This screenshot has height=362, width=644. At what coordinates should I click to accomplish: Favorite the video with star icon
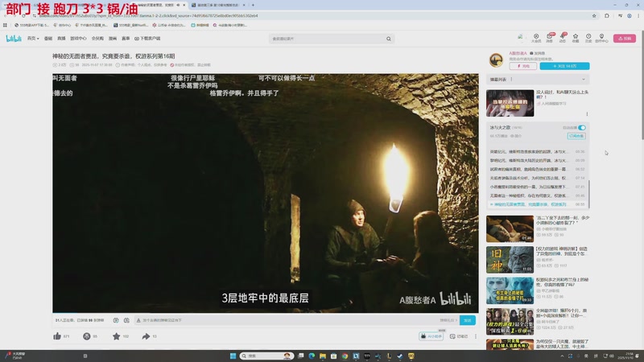click(x=116, y=336)
